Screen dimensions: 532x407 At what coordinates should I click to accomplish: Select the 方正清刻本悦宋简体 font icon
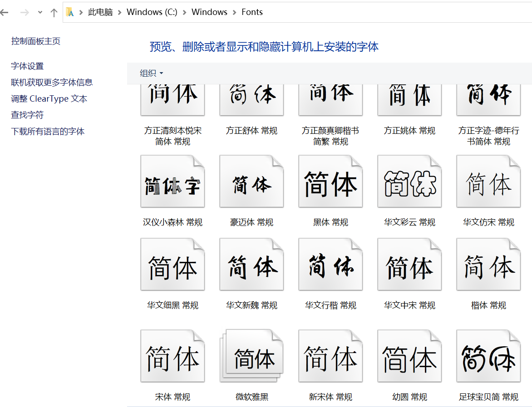172,100
